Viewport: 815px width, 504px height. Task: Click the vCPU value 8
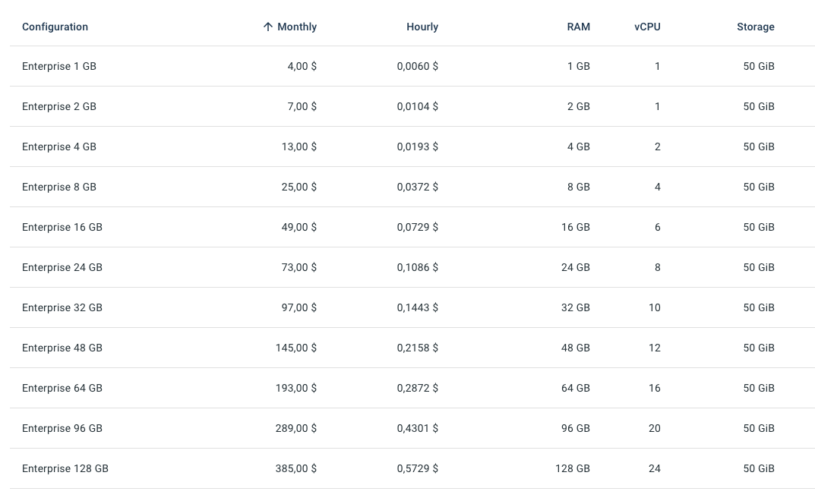pos(658,268)
